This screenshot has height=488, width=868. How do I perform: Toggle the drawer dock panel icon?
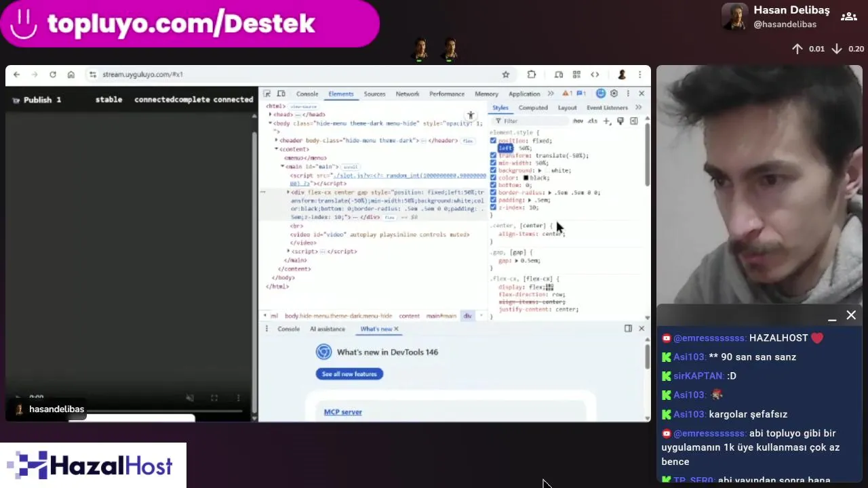tap(628, 329)
